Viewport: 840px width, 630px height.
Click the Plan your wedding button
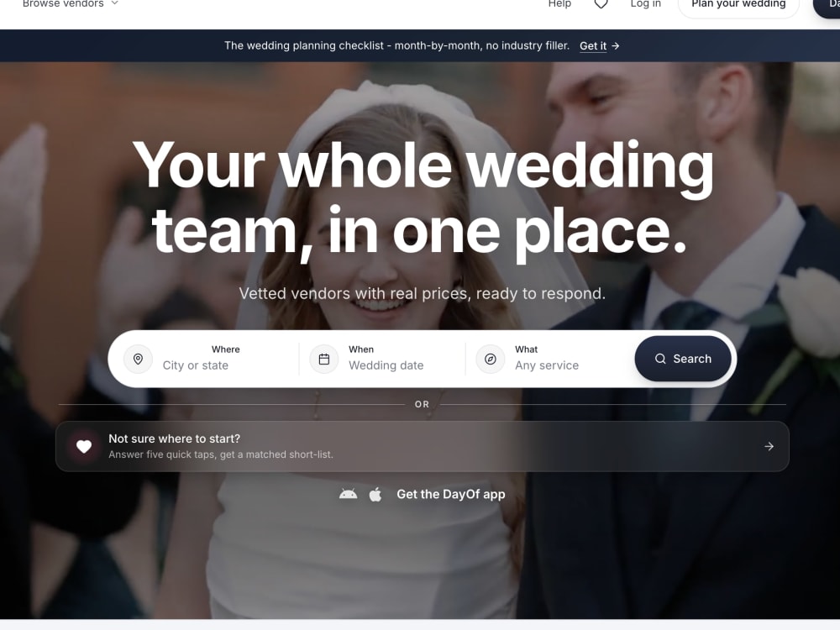coord(738,4)
